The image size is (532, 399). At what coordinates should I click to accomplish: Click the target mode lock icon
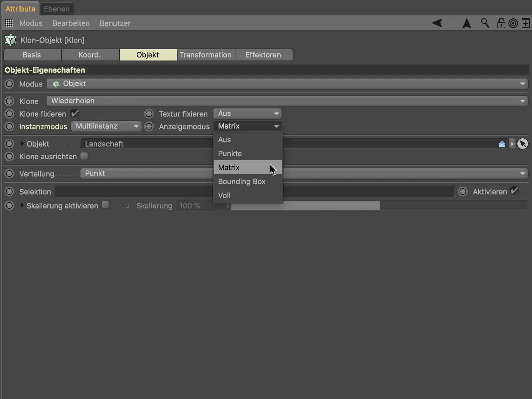point(513,23)
